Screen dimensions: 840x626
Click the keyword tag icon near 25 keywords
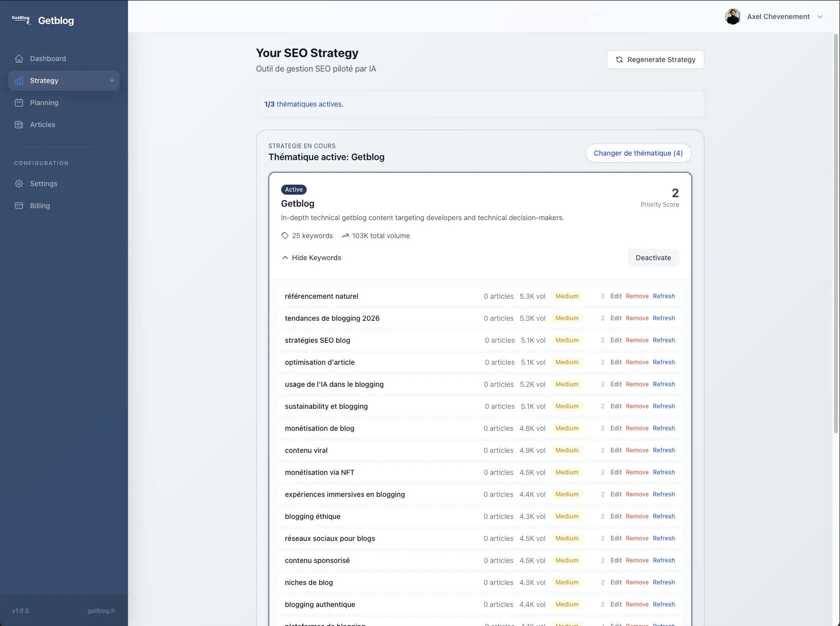coord(285,236)
